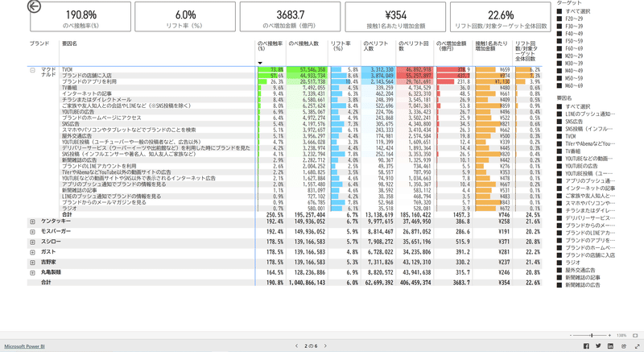644x352 pixels.
Task: Toggle the 屋外交通広告 factor checkbox
Action: pos(559,270)
